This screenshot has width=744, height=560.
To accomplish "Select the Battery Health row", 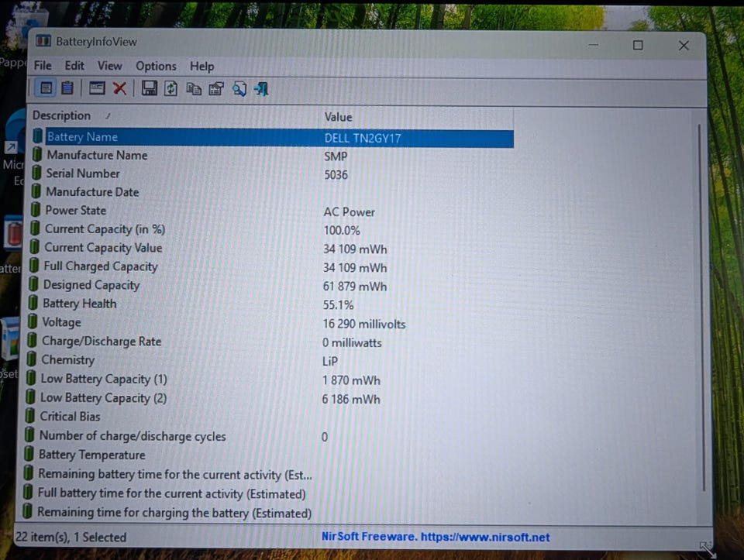I will pyautogui.click(x=270, y=304).
